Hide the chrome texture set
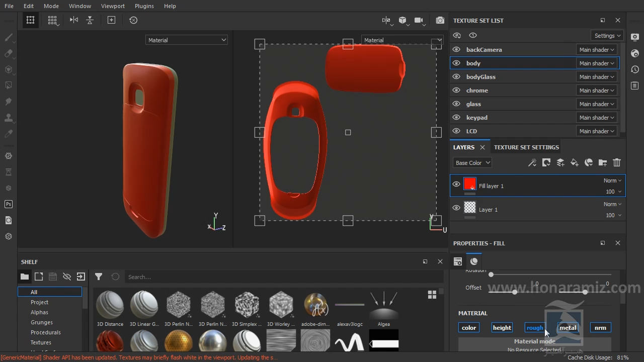Screen dimensions: 644x362 pyautogui.click(x=456, y=90)
